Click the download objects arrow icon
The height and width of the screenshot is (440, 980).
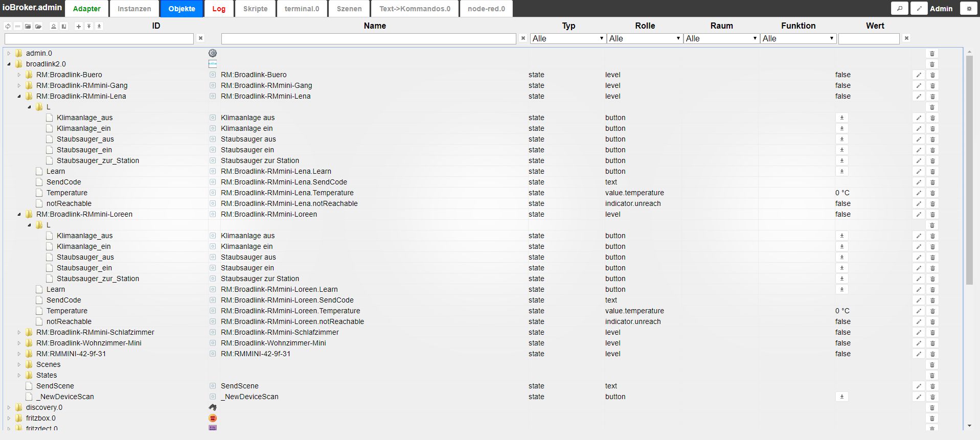pyautogui.click(x=99, y=26)
